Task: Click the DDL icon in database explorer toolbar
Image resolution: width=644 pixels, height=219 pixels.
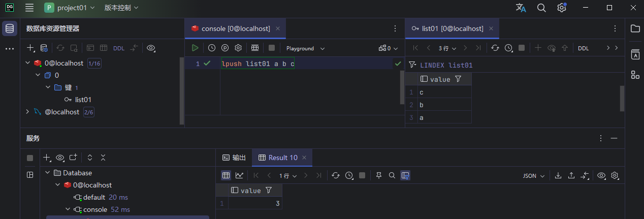Action: point(118,48)
